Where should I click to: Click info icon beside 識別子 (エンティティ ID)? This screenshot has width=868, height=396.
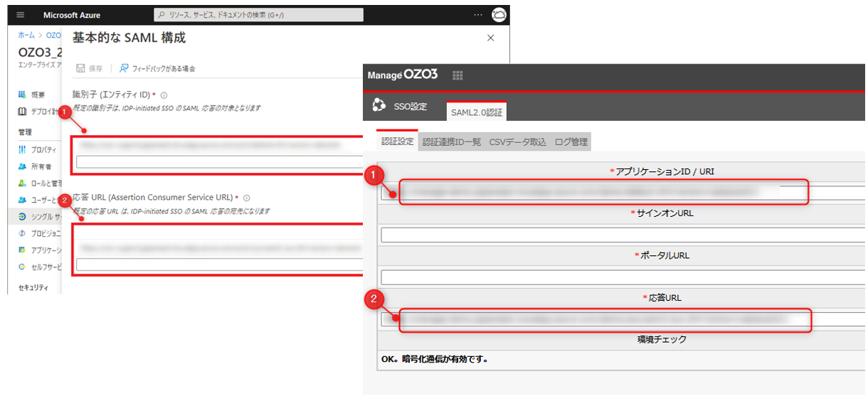tap(164, 95)
